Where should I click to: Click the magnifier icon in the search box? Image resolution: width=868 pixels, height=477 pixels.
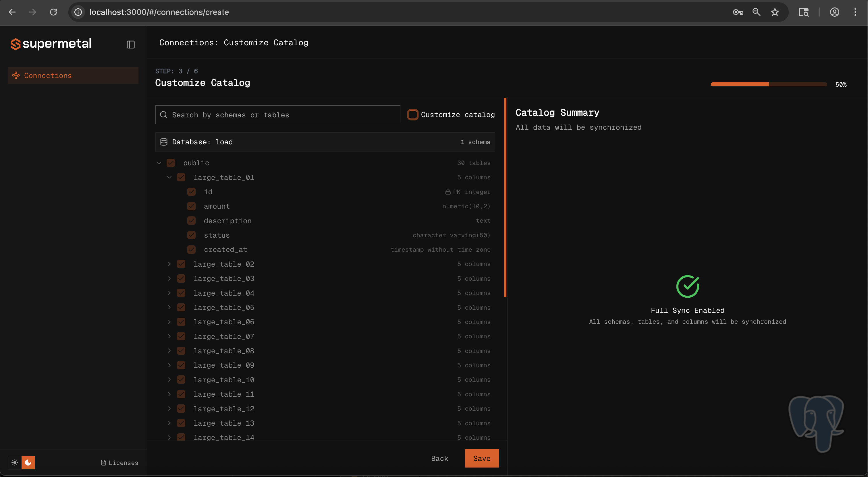pos(164,115)
